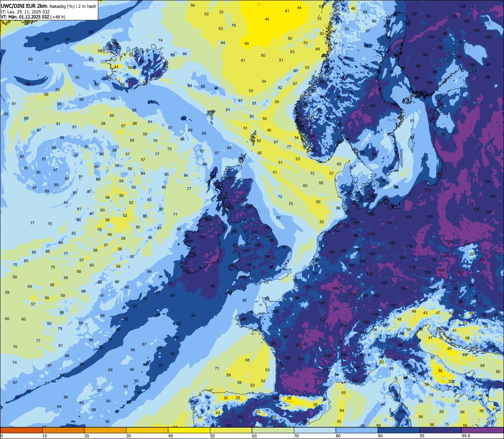504x439 pixels.
Task: Click the '10' tick label under the legend
Action: 44,436
